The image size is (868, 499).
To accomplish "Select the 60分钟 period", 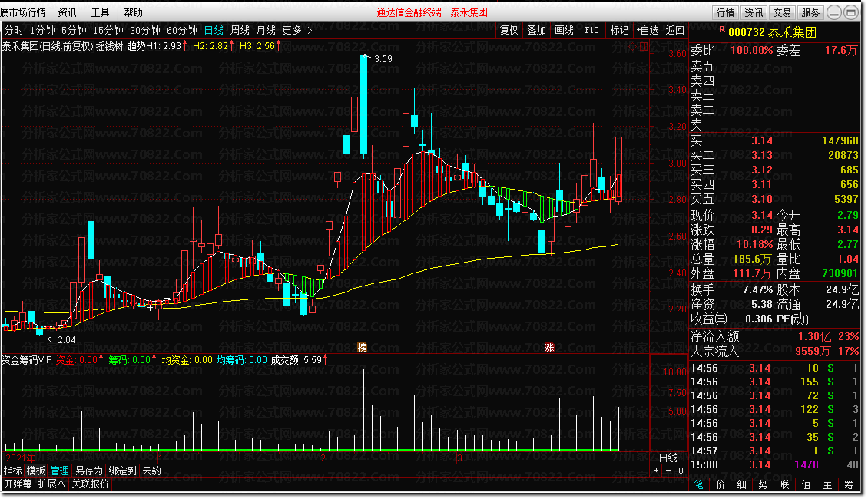I will 181,31.
